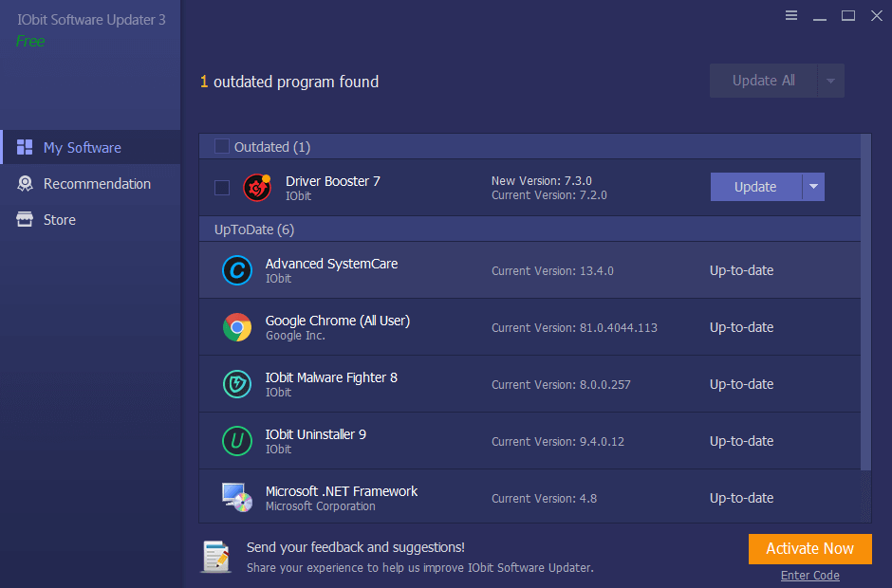
Task: Click the Google Chrome icon
Action: pyautogui.click(x=236, y=326)
